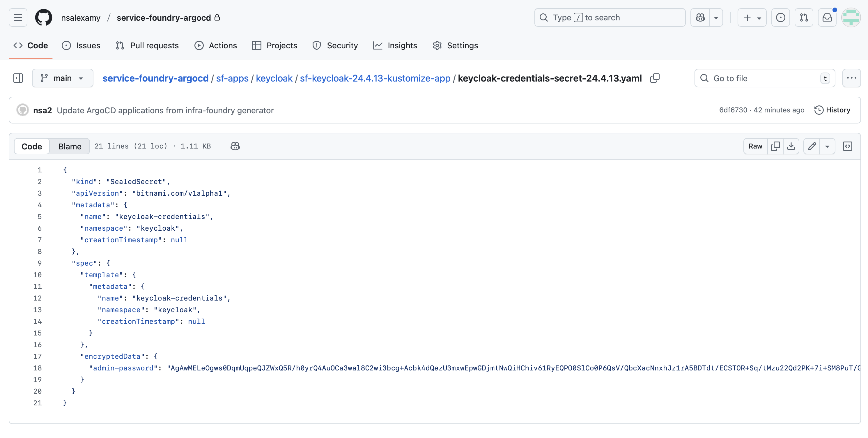The height and width of the screenshot is (438, 868).
Task: Edit this file pencil icon
Action: click(812, 146)
